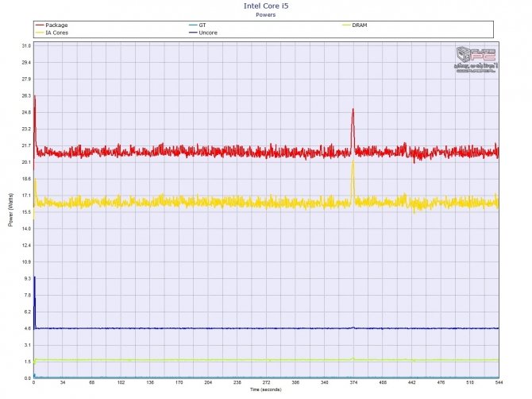
Task: Click the Time (seconds) axis title
Action: pyautogui.click(x=266, y=389)
